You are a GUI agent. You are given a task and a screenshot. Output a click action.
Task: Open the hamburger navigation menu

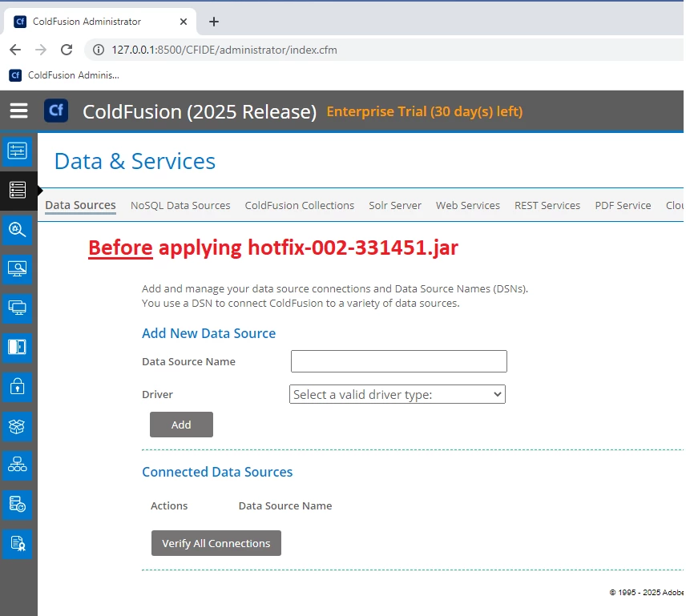(x=18, y=111)
